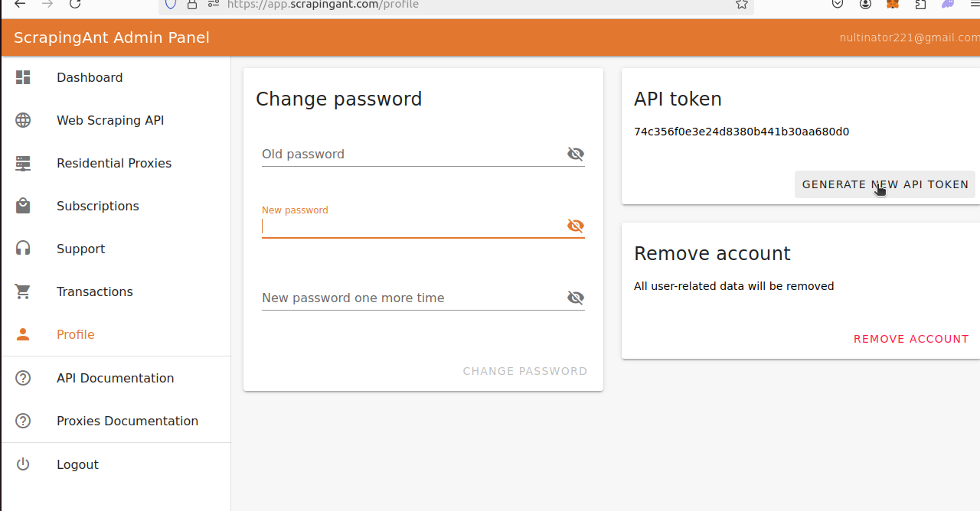Reveal the repeated new password field
This screenshot has width=980, height=511.
pos(575,298)
